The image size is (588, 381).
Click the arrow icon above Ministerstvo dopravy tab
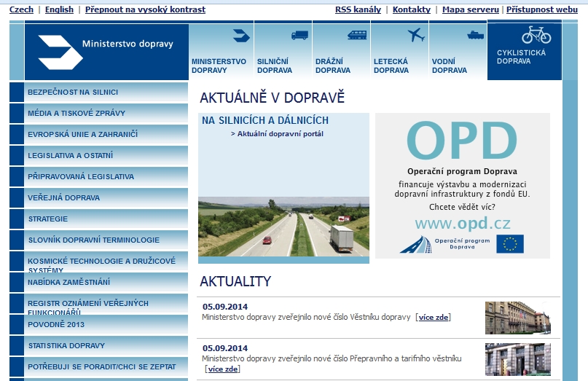click(x=241, y=36)
